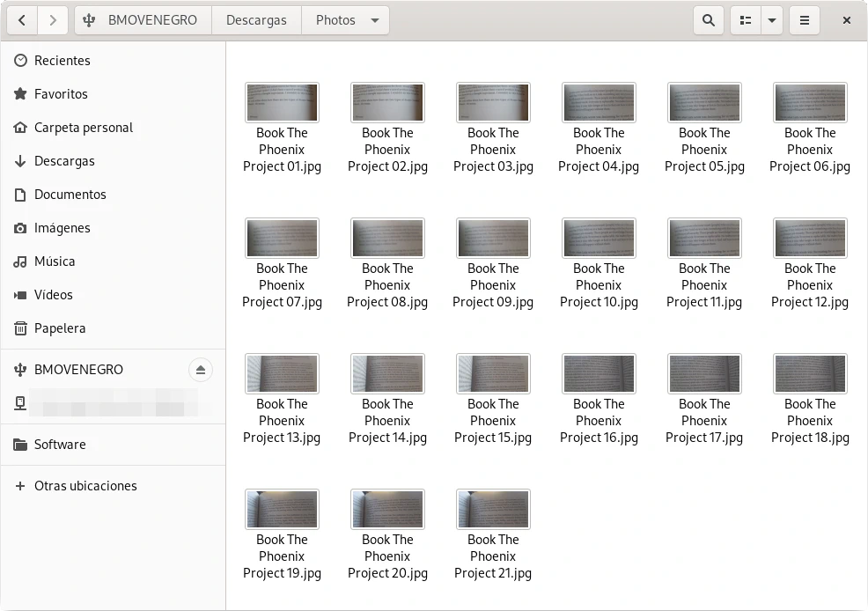
Task: Open Otras ubicaciones in sidebar
Action: point(85,486)
